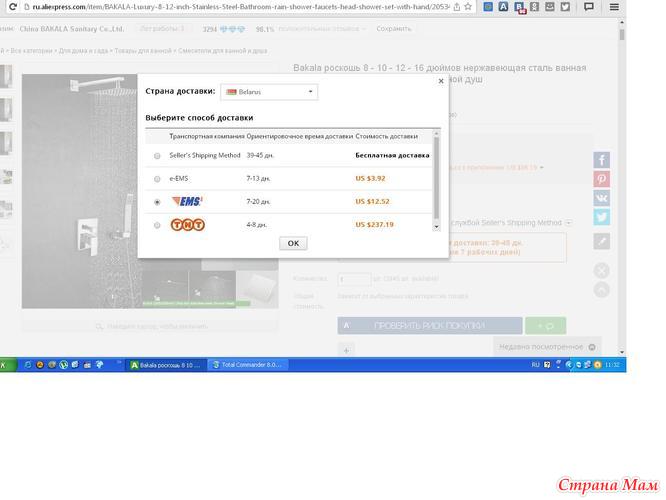Share on Facebook via the side icon

(x=601, y=160)
